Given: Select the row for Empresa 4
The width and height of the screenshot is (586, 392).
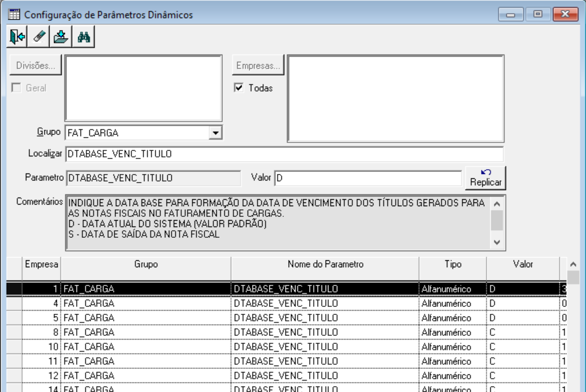Looking at the screenshot, I should coord(286,304).
